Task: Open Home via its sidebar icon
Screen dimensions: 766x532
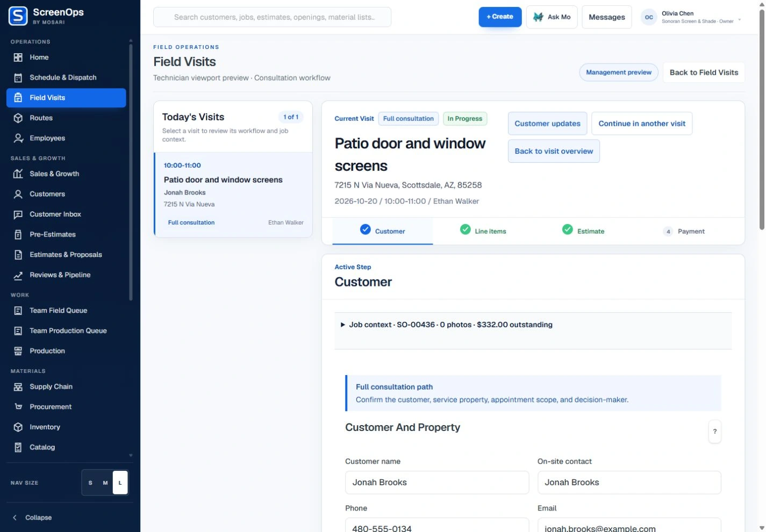Action: coord(18,57)
